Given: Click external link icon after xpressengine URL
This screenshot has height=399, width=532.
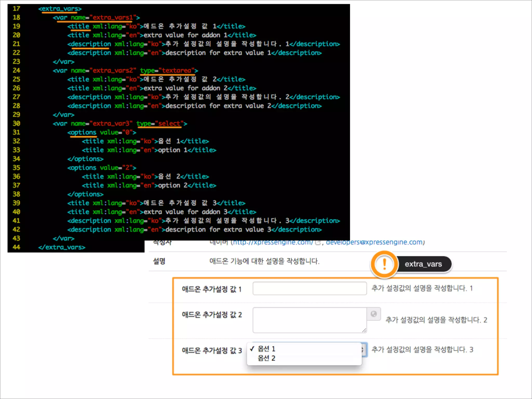Looking at the screenshot, I should click(318, 243).
